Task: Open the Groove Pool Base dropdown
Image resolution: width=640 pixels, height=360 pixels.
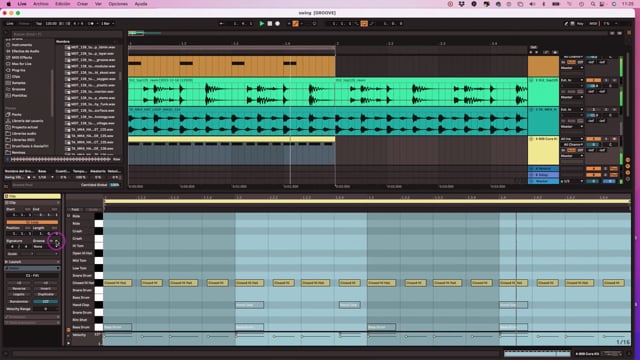Action: 45,178
